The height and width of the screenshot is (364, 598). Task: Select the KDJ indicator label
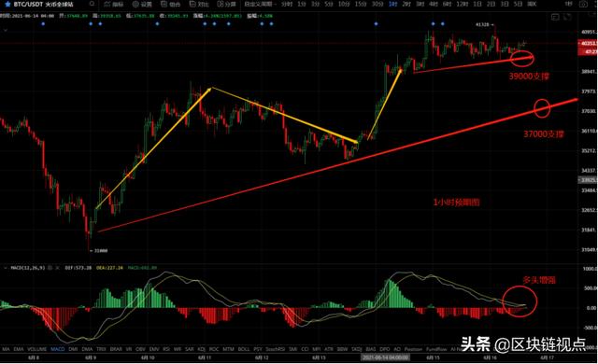[202, 349]
